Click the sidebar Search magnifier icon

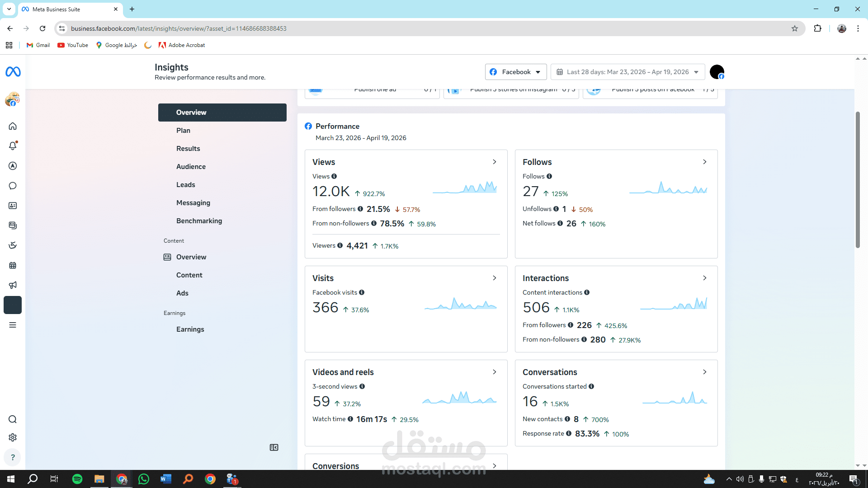13,419
